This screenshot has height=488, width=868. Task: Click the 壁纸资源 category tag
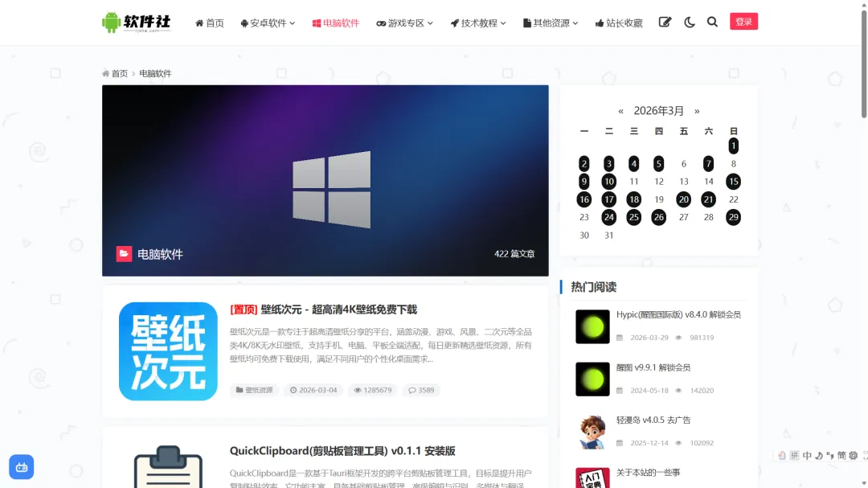254,390
